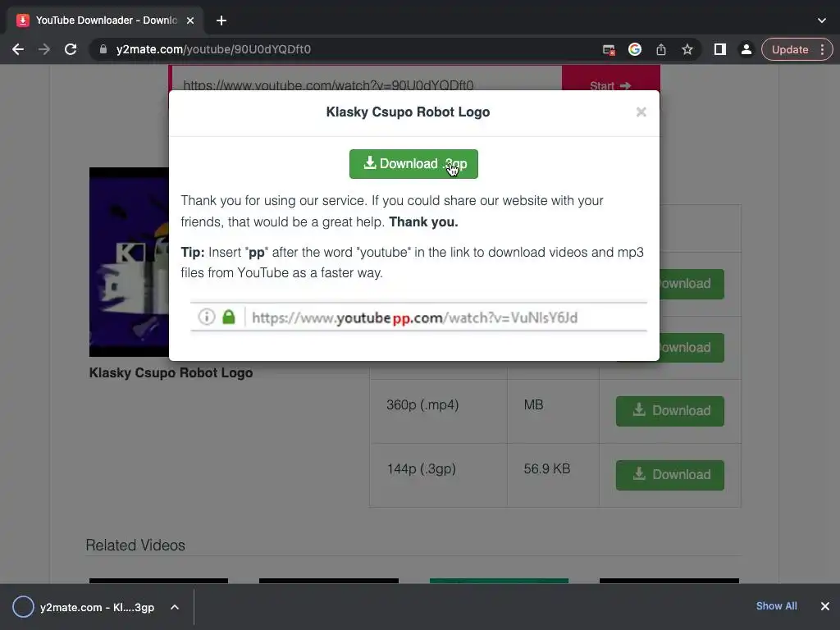Click the 360p (.mp4) format label
Viewport: 840px width, 630px height.
point(422,405)
